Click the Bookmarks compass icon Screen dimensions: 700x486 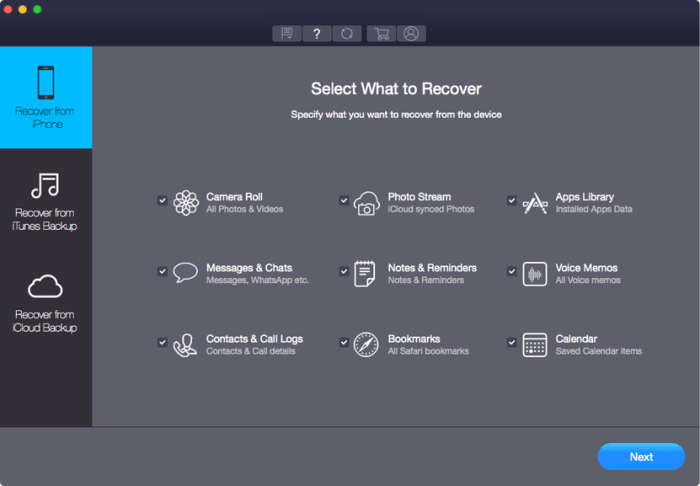pos(366,345)
